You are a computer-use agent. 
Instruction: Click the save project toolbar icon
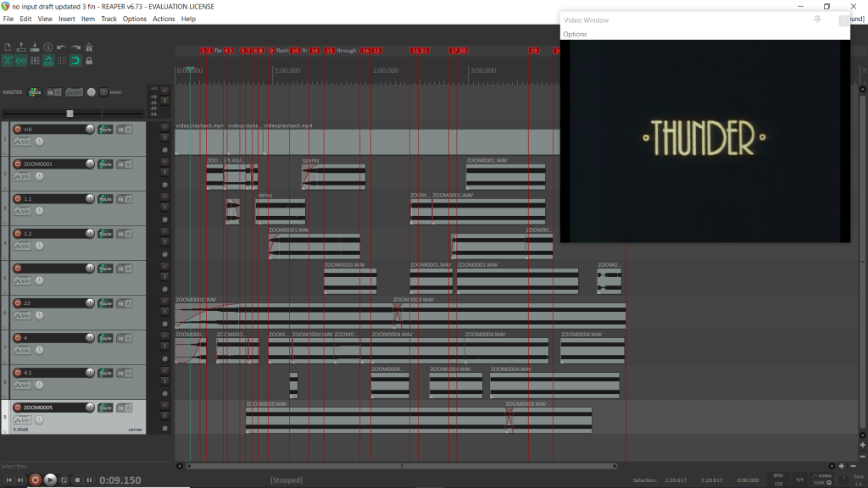35,47
